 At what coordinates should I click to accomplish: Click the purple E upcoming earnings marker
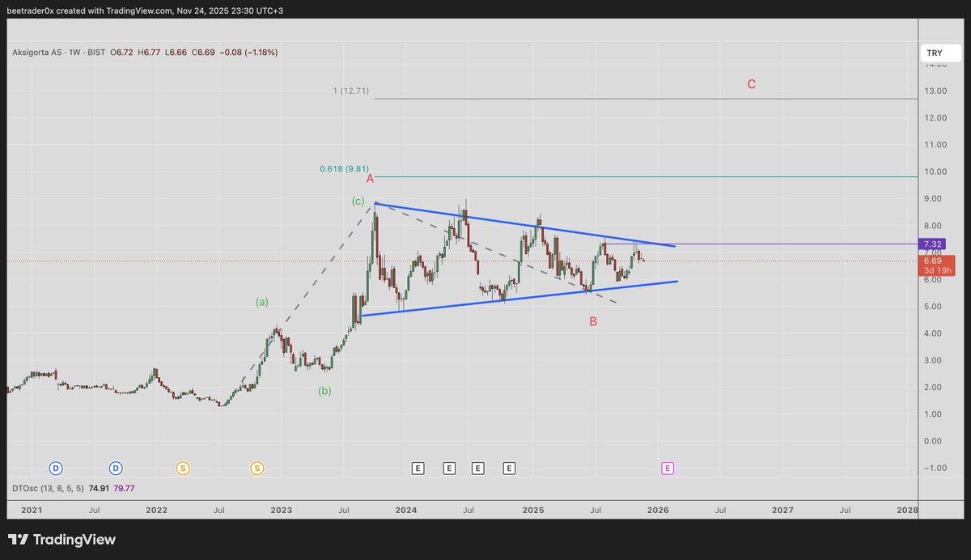(x=668, y=468)
